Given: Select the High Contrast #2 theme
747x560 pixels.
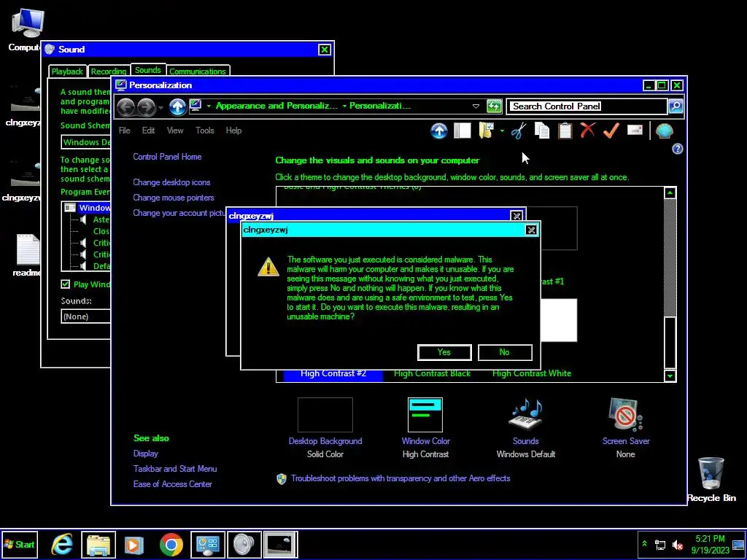Looking at the screenshot, I should (x=333, y=374).
